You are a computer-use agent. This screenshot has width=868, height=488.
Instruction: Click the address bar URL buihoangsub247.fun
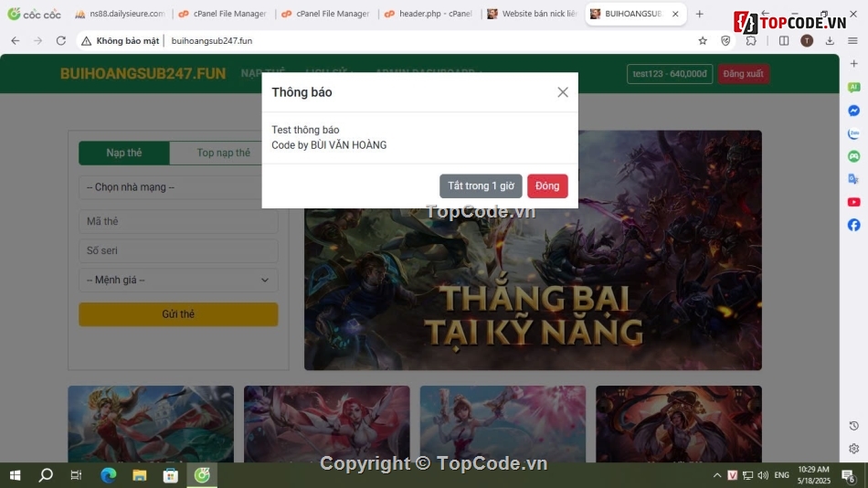point(211,40)
